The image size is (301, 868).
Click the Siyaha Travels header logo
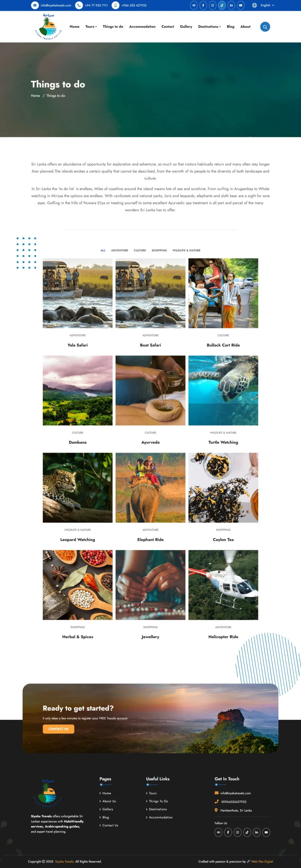(x=48, y=26)
